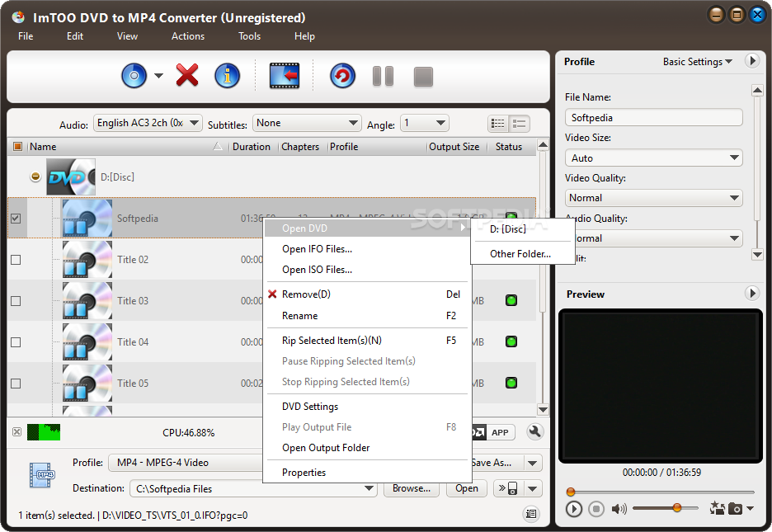Screen dimensions: 772x532
Task: Click the Save As button
Action: [x=497, y=463]
